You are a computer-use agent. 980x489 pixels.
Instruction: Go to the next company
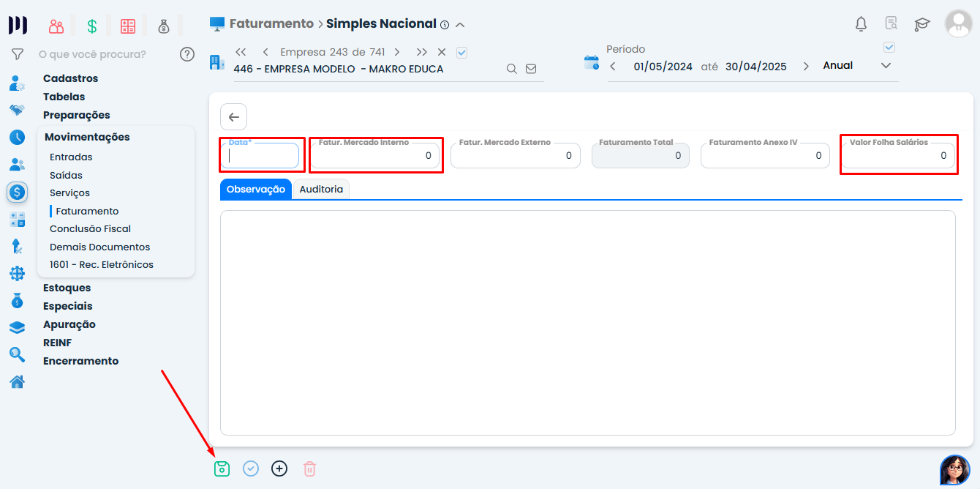(x=397, y=52)
